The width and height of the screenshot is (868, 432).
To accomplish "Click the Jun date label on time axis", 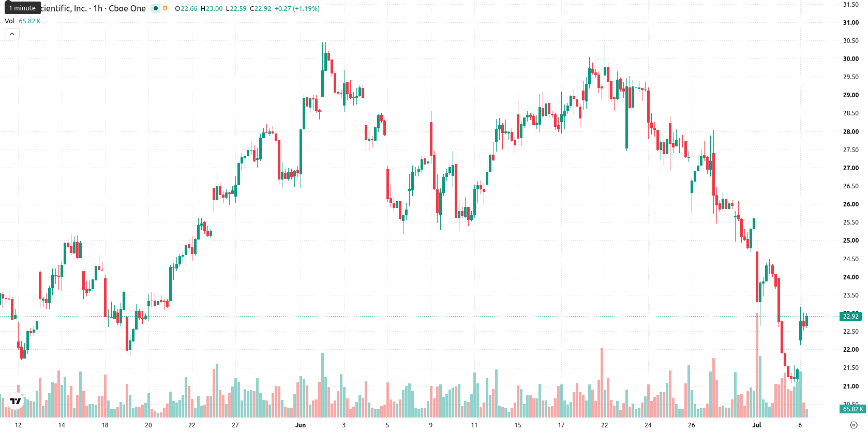I will pos(301,425).
